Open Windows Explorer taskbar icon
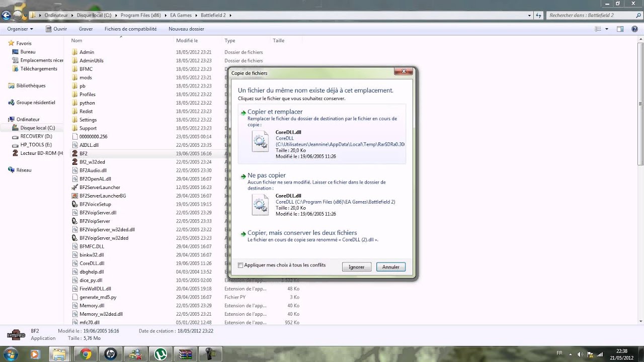This screenshot has height=362, width=644. [x=59, y=354]
